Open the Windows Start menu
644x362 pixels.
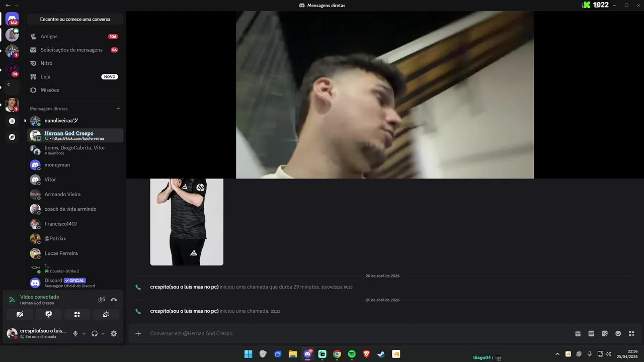point(248,354)
